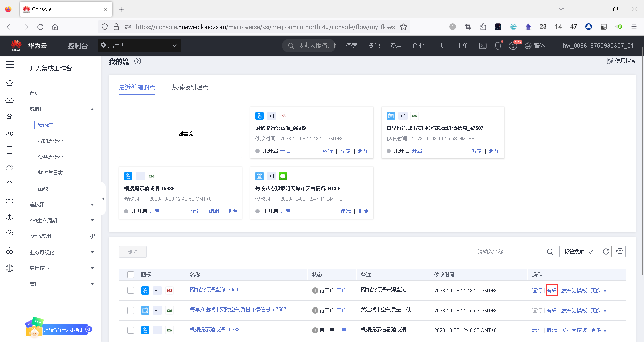Open the hamburger menu in left sidebar

[x=10, y=64]
